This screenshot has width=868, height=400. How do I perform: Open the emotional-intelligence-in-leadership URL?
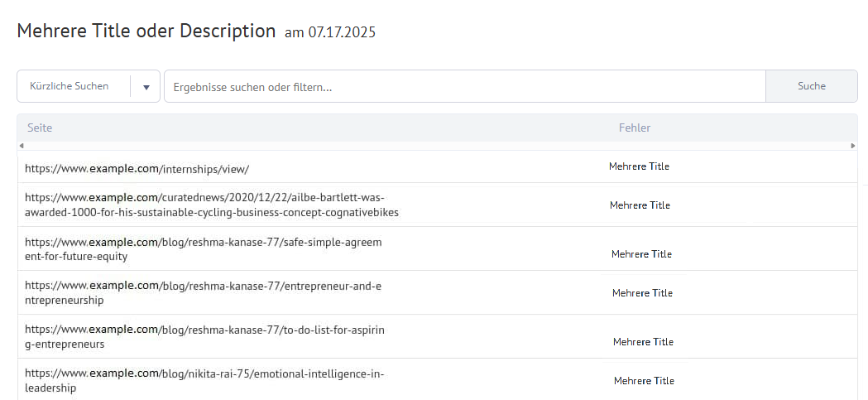point(204,381)
